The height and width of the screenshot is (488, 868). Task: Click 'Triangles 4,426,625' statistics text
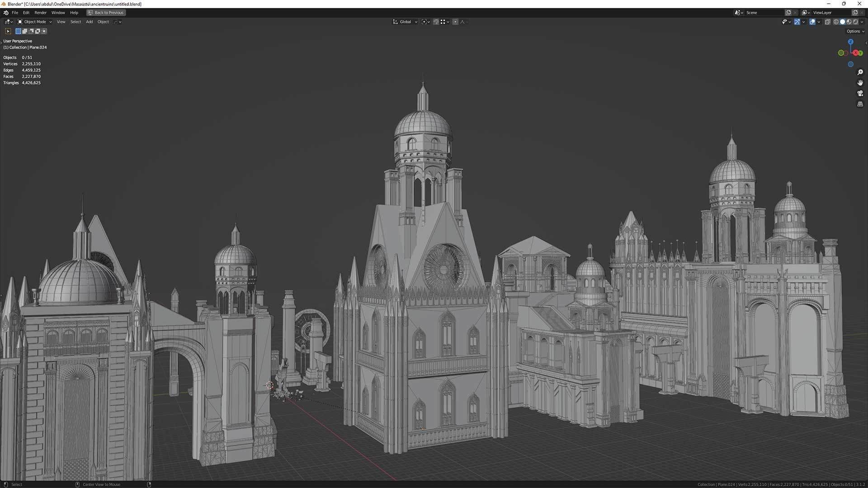22,83
